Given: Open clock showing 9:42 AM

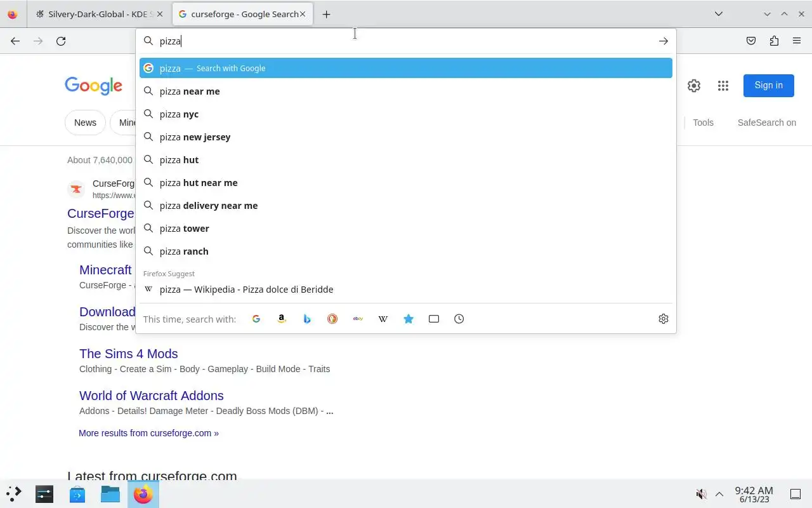Looking at the screenshot, I should pyautogui.click(x=754, y=494).
